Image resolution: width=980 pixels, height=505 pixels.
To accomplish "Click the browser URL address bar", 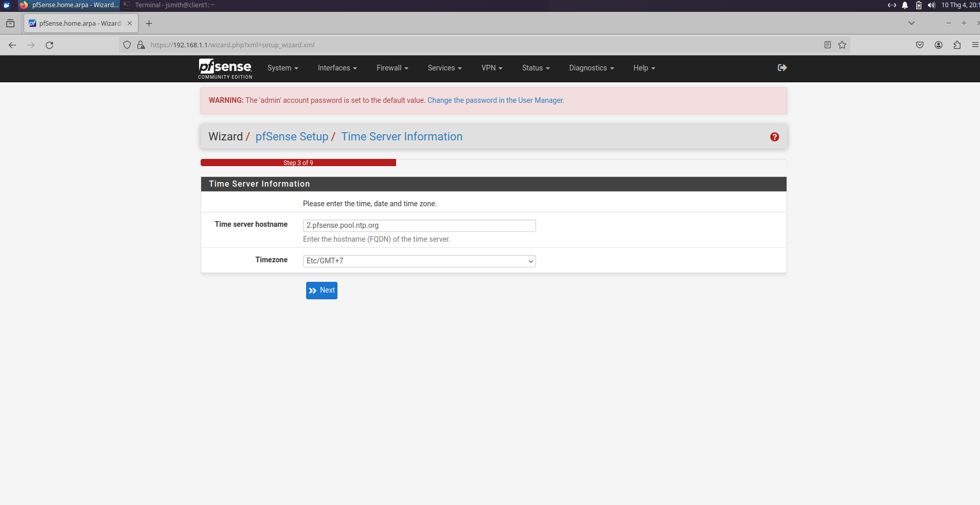I will [484, 45].
